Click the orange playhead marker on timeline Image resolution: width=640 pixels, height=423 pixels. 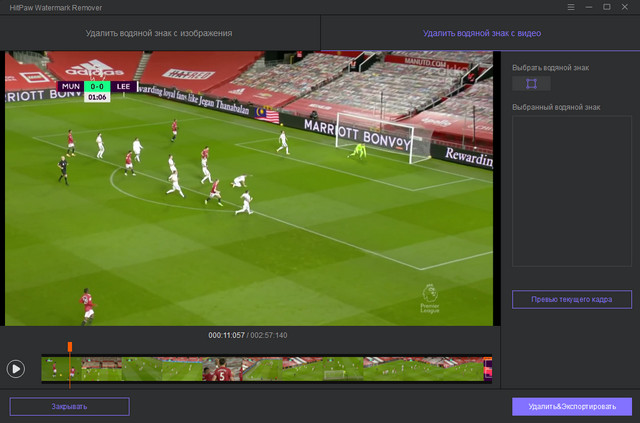point(70,347)
